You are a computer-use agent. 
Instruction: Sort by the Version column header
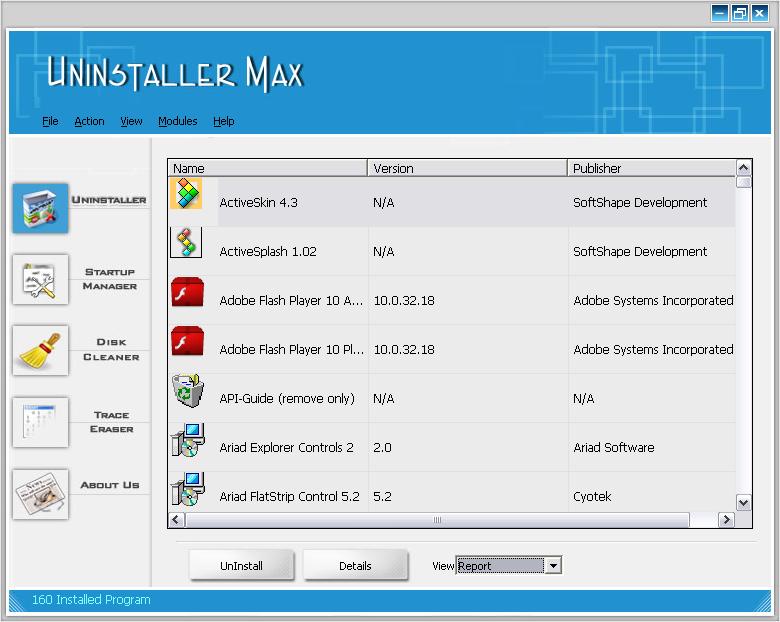click(x=467, y=168)
